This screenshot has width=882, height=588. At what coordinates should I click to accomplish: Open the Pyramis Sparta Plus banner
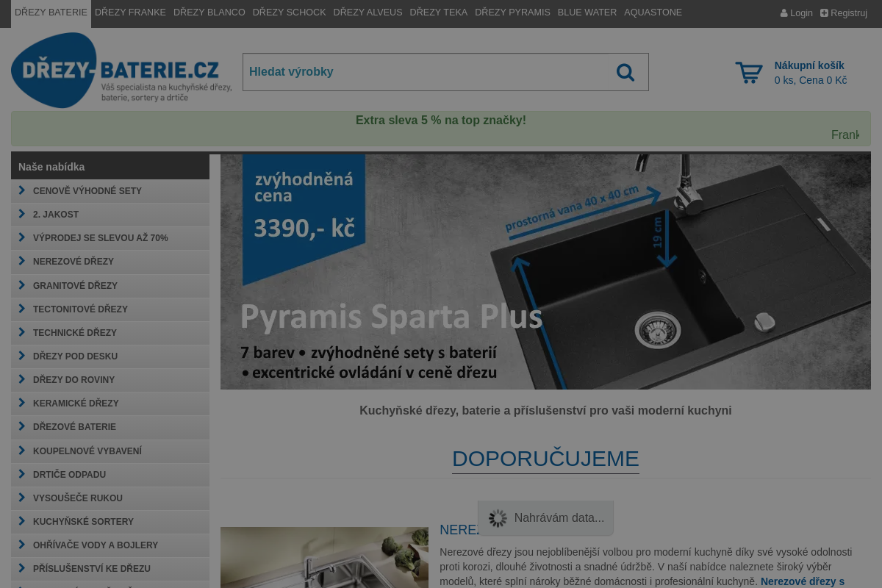tap(545, 271)
